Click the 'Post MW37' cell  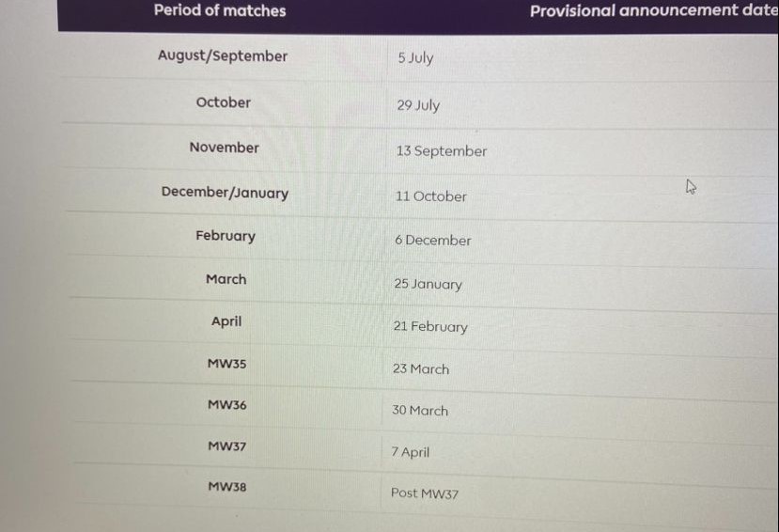pos(425,493)
